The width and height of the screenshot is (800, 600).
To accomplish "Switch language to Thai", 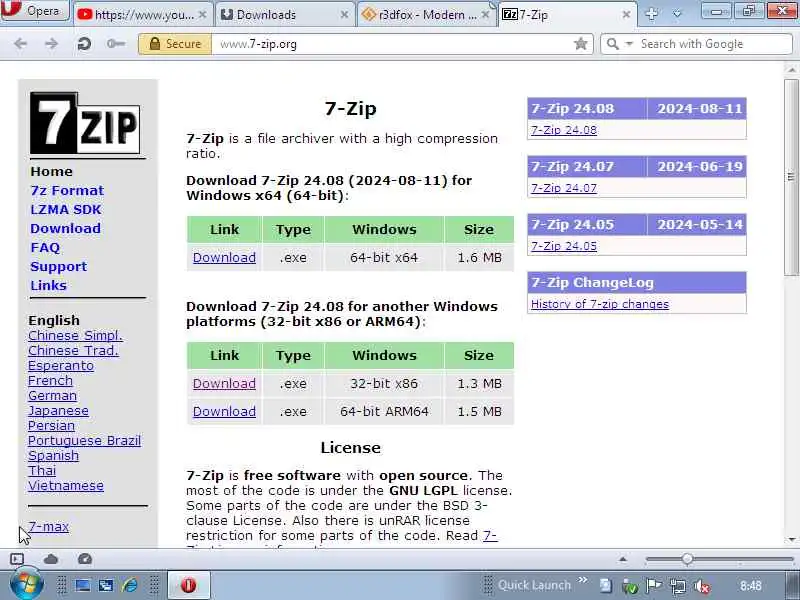I will click(42, 470).
